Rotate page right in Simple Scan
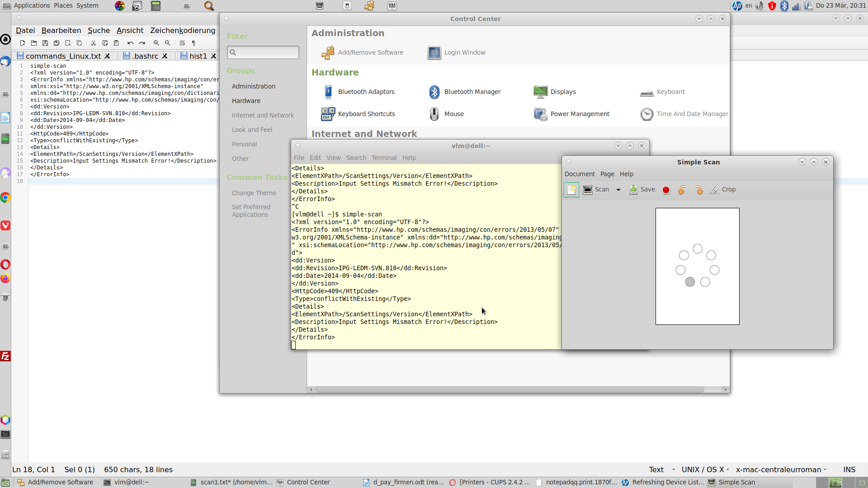 coord(699,190)
